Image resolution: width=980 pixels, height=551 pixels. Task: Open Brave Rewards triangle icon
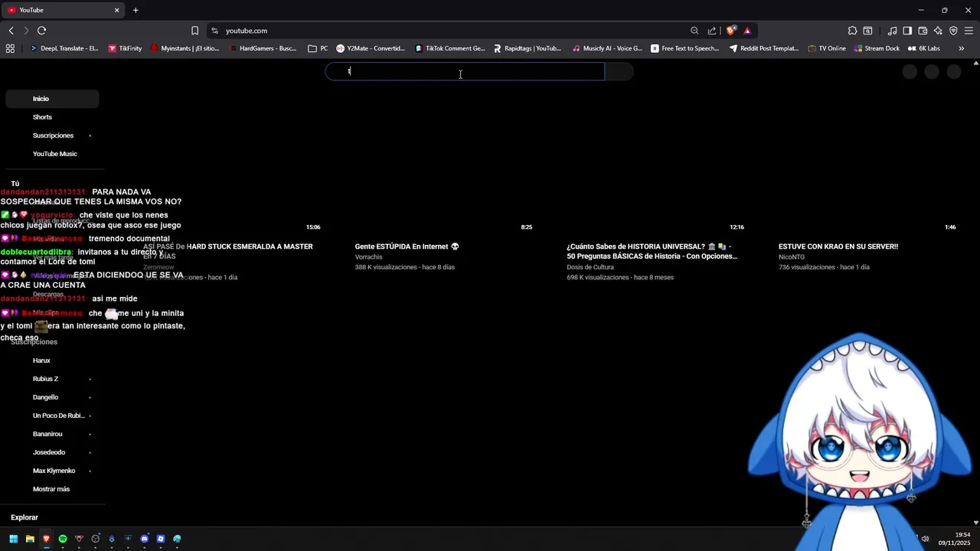point(747,31)
